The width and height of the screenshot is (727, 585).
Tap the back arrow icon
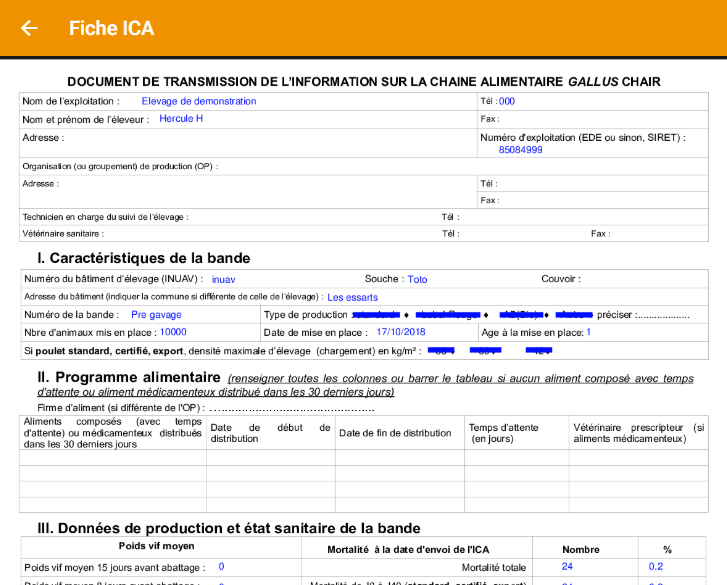29,28
